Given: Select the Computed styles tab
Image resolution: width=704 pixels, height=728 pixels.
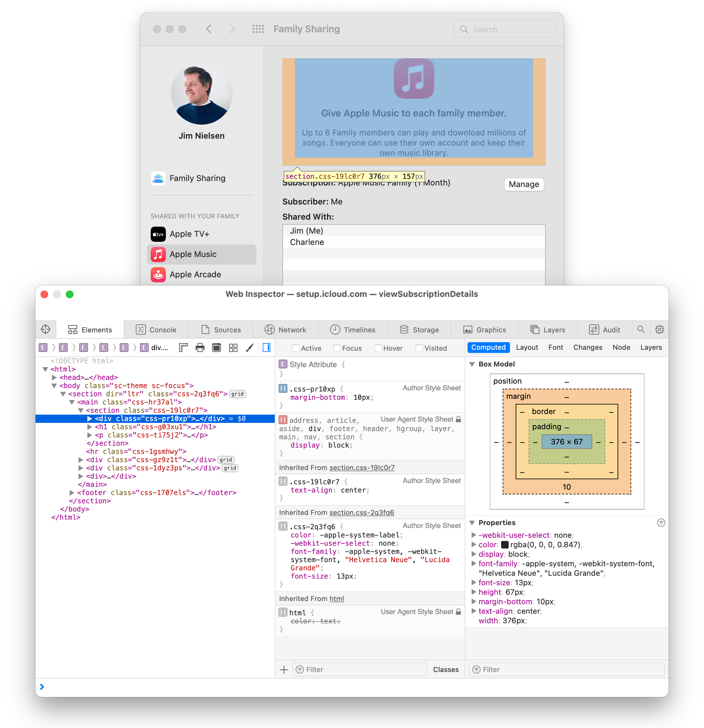Looking at the screenshot, I should click(488, 348).
